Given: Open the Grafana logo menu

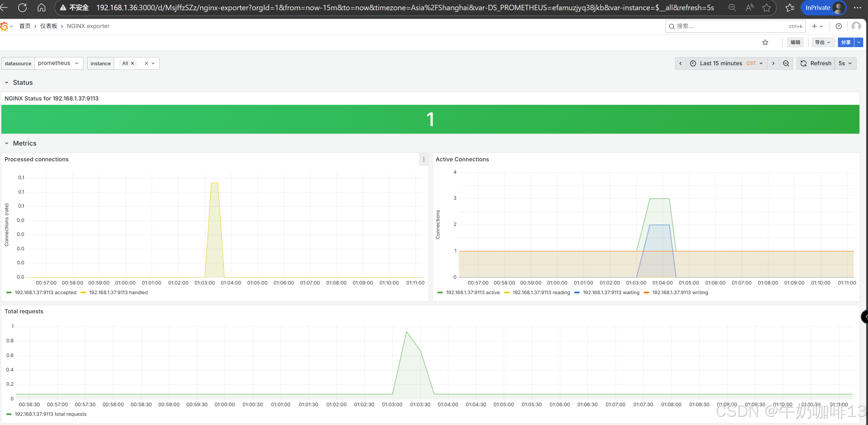Looking at the screenshot, I should [x=5, y=26].
